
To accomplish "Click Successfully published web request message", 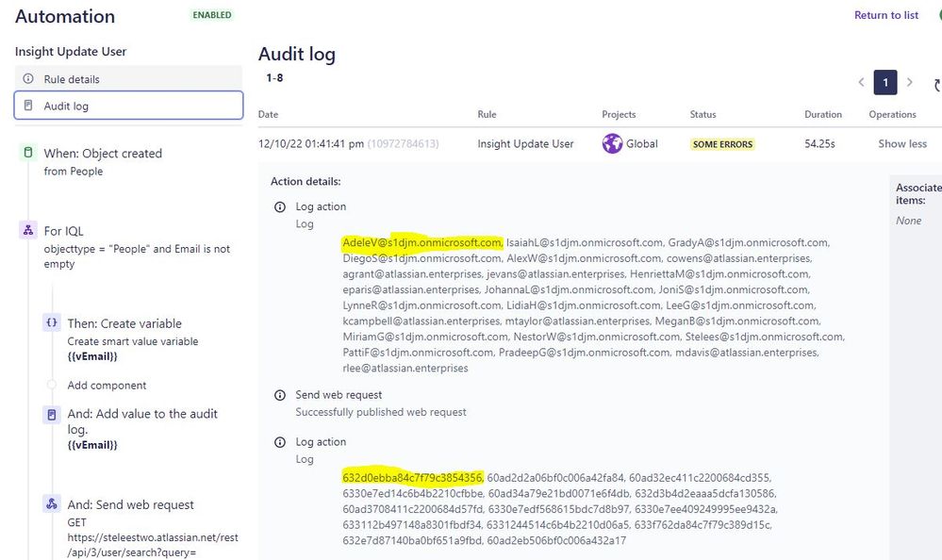I will [381, 412].
